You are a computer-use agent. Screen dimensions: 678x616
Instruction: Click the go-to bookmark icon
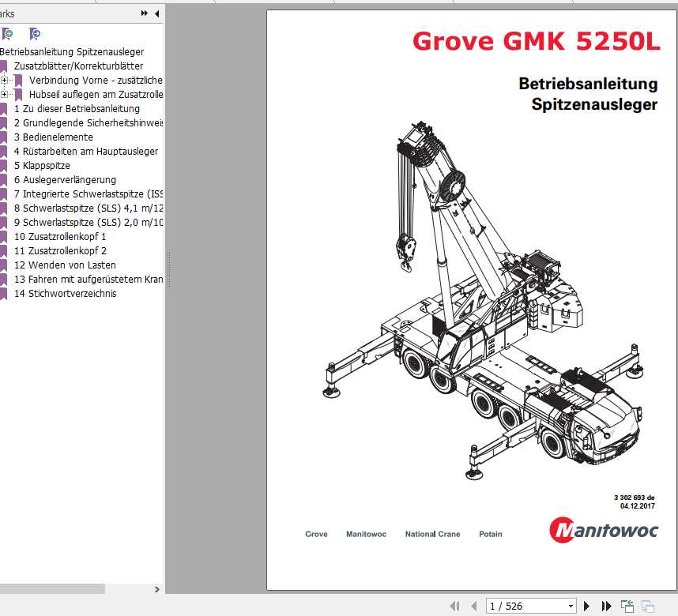35,34
